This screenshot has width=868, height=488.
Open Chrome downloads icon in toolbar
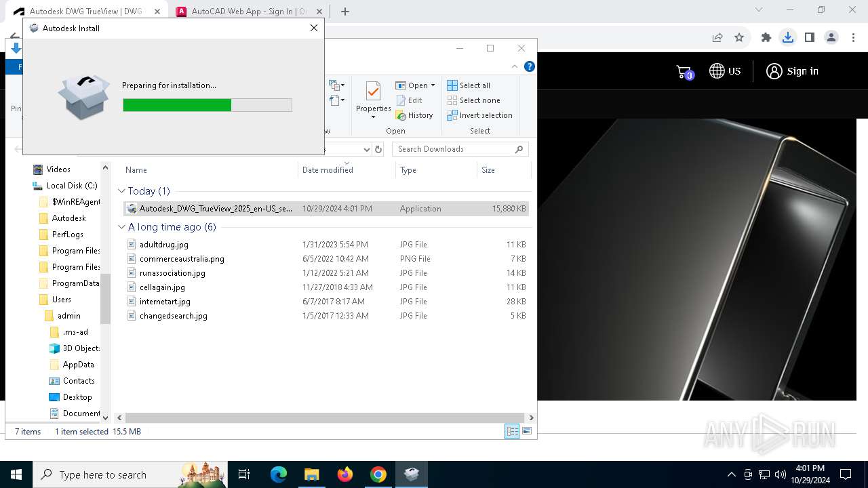[787, 38]
